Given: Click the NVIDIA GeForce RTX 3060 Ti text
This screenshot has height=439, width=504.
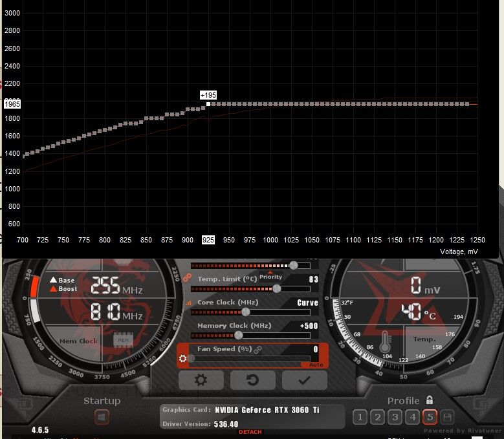Looking at the screenshot, I should click(x=267, y=410).
